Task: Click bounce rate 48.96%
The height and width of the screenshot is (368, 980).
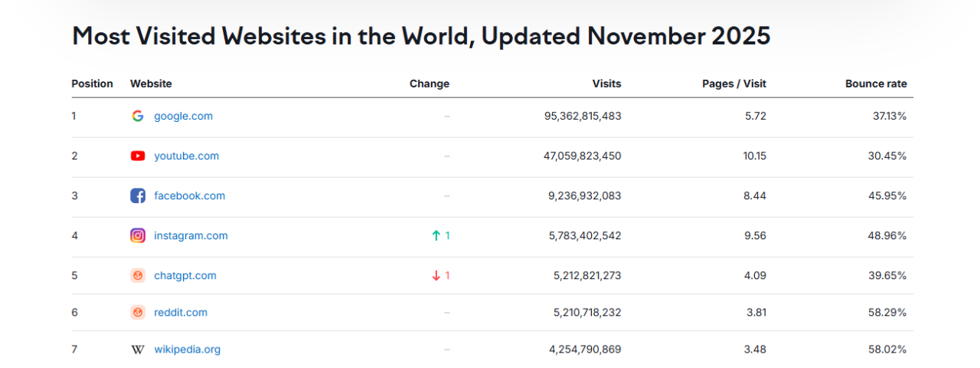Action: pyautogui.click(x=887, y=235)
